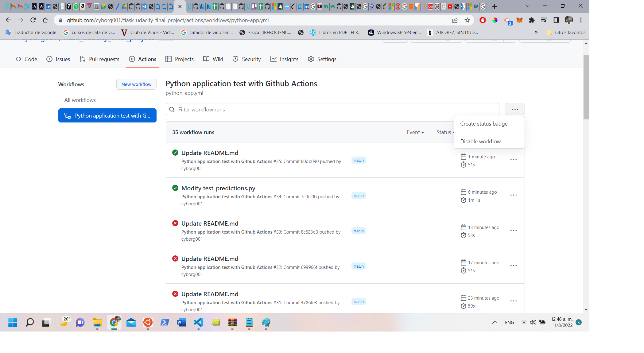This screenshot has height=353, width=644.
Task: Click the calendar icon next to 1 minute ago
Action: (463, 157)
